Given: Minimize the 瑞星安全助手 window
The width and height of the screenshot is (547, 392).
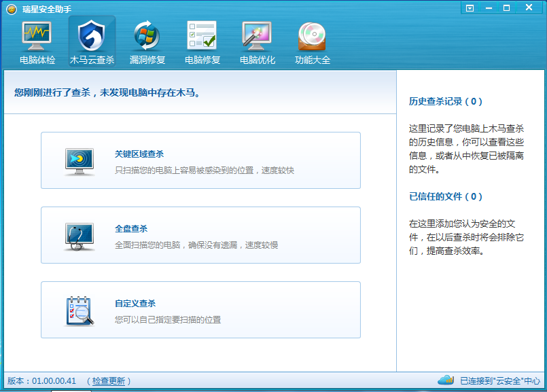Looking at the screenshot, I should [x=489, y=8].
